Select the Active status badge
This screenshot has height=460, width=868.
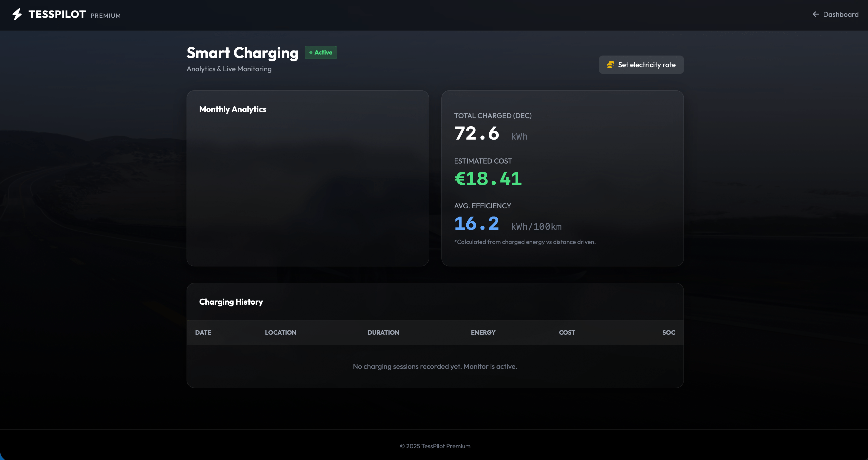click(320, 52)
